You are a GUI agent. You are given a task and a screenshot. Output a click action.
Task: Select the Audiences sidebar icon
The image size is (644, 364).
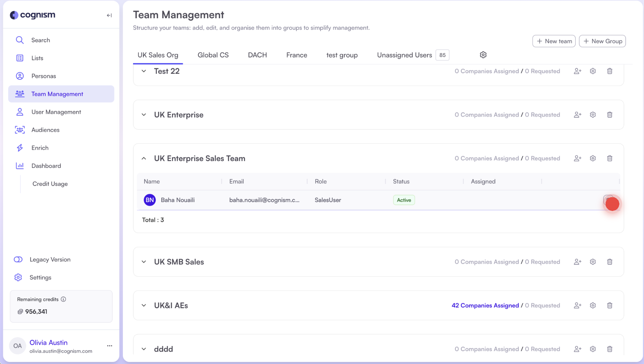pyautogui.click(x=19, y=130)
